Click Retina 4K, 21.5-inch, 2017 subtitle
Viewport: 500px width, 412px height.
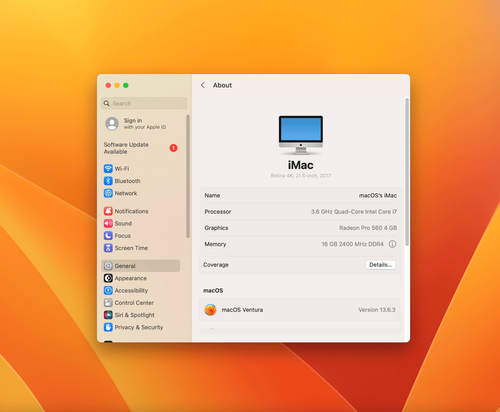pyautogui.click(x=301, y=176)
